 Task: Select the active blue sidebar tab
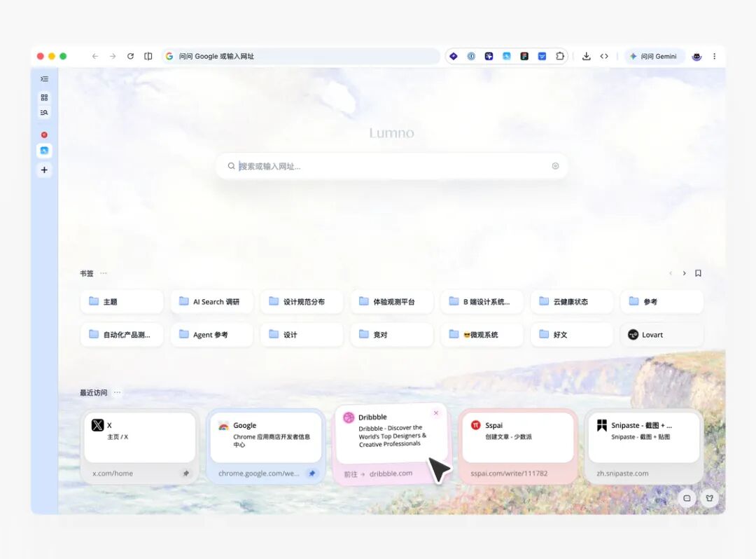tap(44, 151)
